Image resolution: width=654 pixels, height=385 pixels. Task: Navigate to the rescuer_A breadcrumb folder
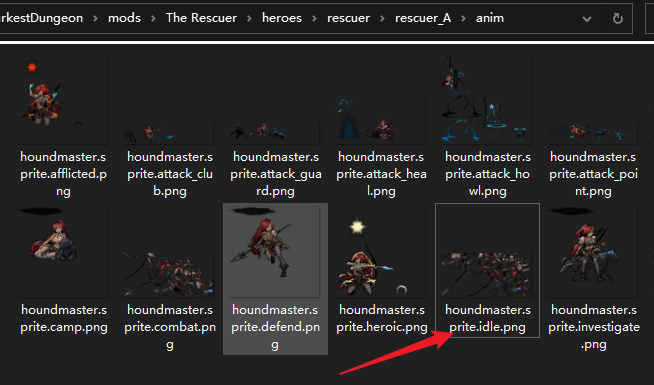[x=423, y=18]
